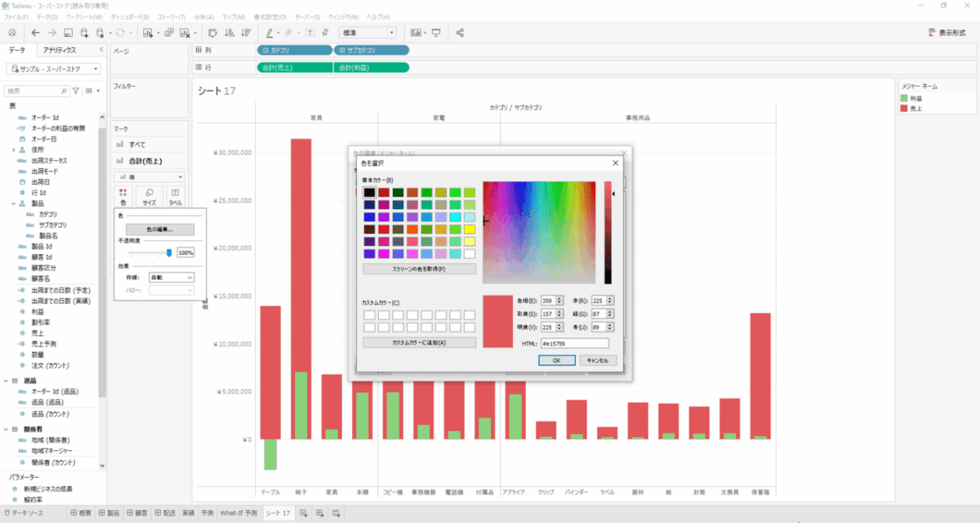Open the サイズ (size) marks card

pos(149,196)
